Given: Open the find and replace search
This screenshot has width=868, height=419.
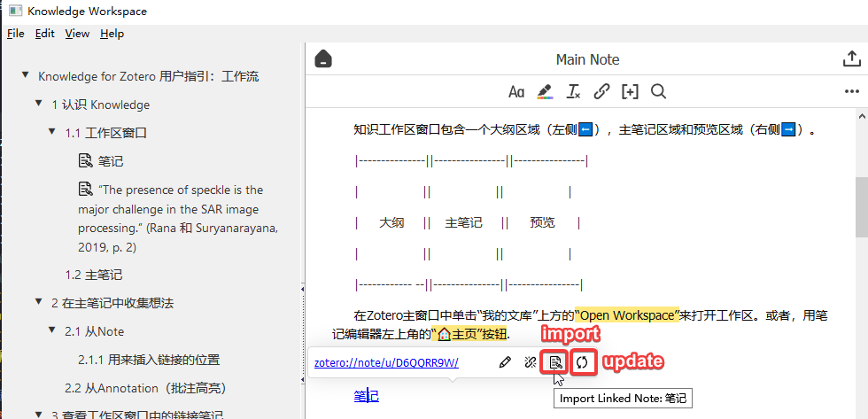Looking at the screenshot, I should [x=658, y=91].
